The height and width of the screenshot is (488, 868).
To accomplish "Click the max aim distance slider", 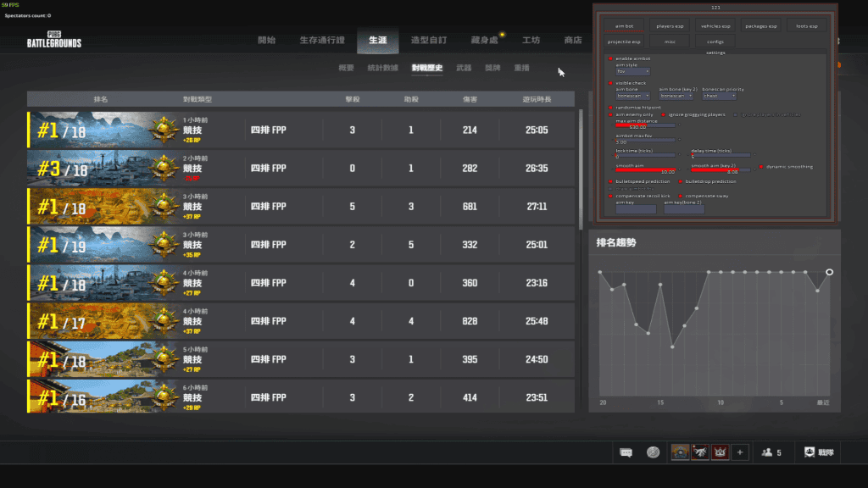I will (x=646, y=125).
